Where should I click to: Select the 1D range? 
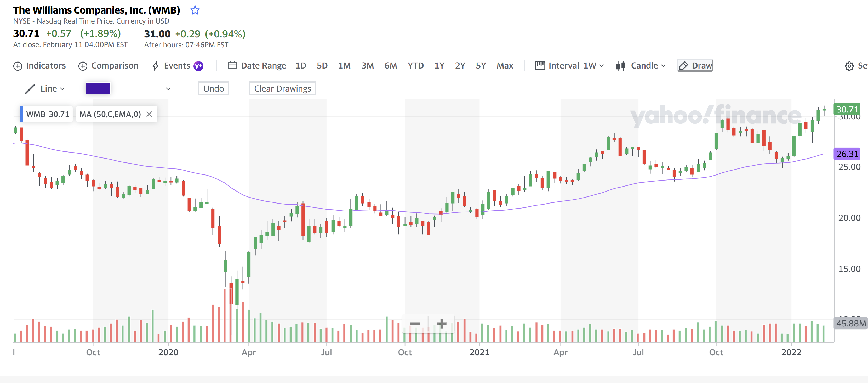pyautogui.click(x=301, y=66)
